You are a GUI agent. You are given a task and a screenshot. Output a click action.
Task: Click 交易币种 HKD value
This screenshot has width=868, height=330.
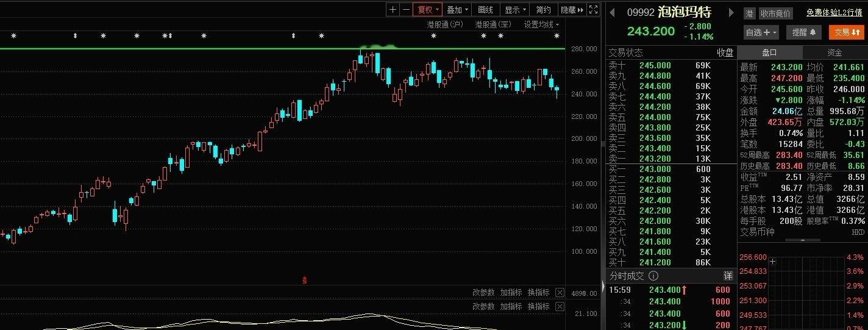click(x=858, y=232)
